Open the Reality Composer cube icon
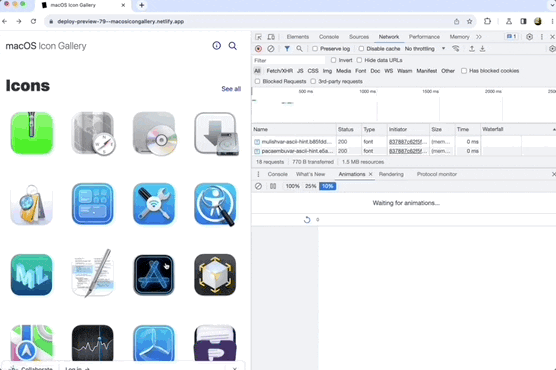The image size is (556, 370). point(215,275)
